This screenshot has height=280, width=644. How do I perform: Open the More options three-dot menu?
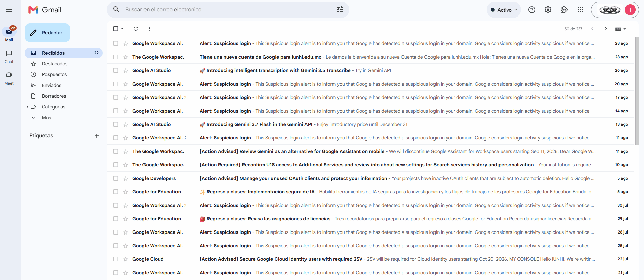[149, 29]
